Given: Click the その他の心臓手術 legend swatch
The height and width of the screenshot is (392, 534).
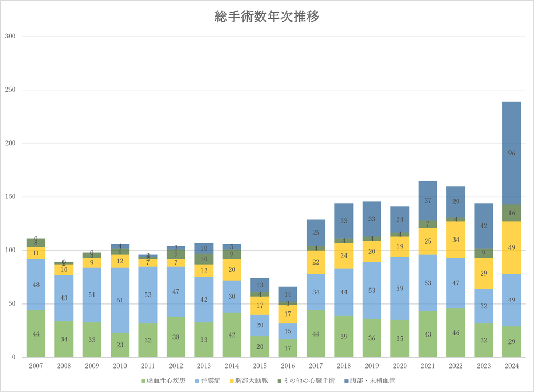Looking at the screenshot, I should (x=278, y=381).
